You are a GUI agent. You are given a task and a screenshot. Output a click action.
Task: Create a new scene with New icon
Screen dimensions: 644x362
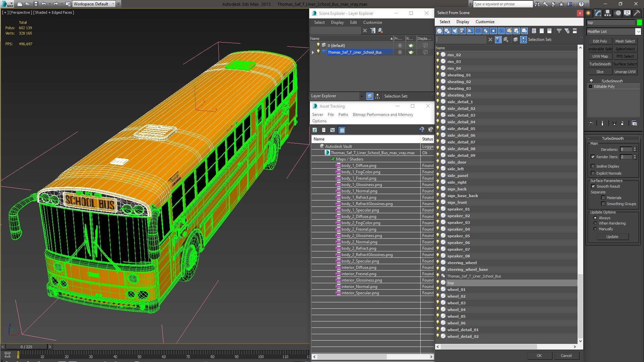tap(19, 4)
